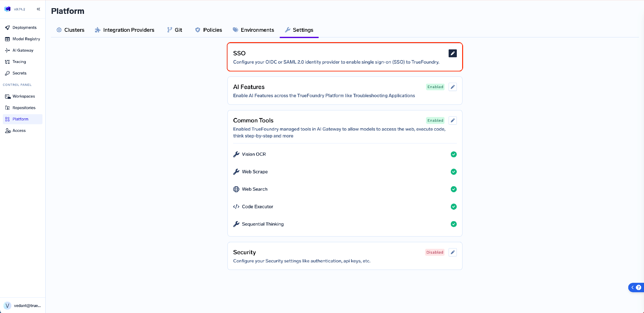
Task: Click the user avatar V
Action: pyautogui.click(x=8, y=305)
